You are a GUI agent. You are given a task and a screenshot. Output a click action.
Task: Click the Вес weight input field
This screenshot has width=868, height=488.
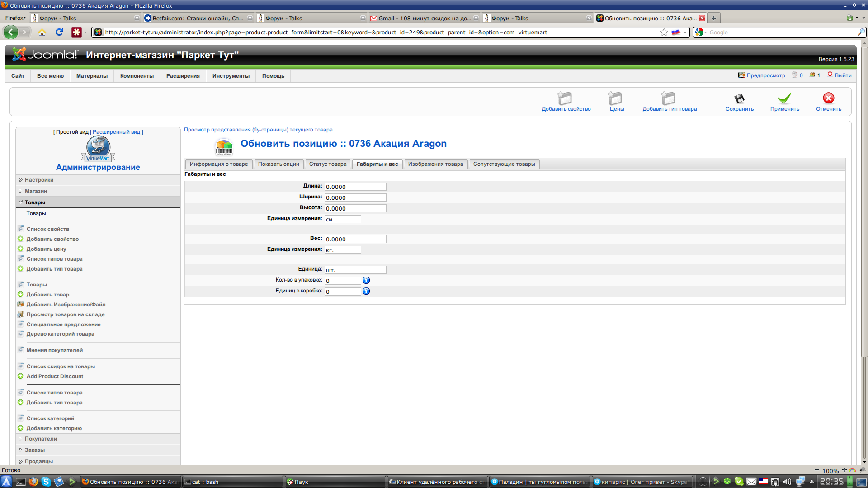(355, 239)
